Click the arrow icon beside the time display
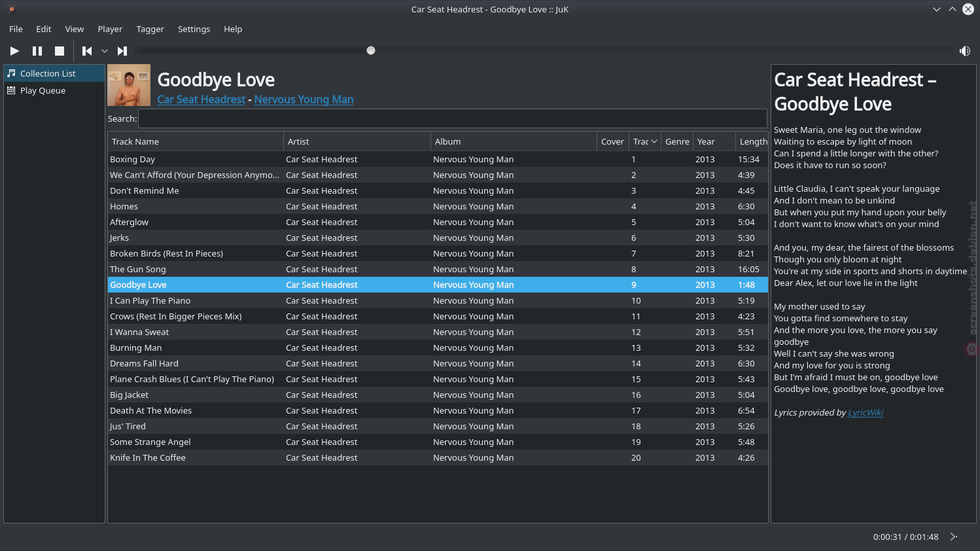The height and width of the screenshot is (551, 980). (x=954, y=537)
